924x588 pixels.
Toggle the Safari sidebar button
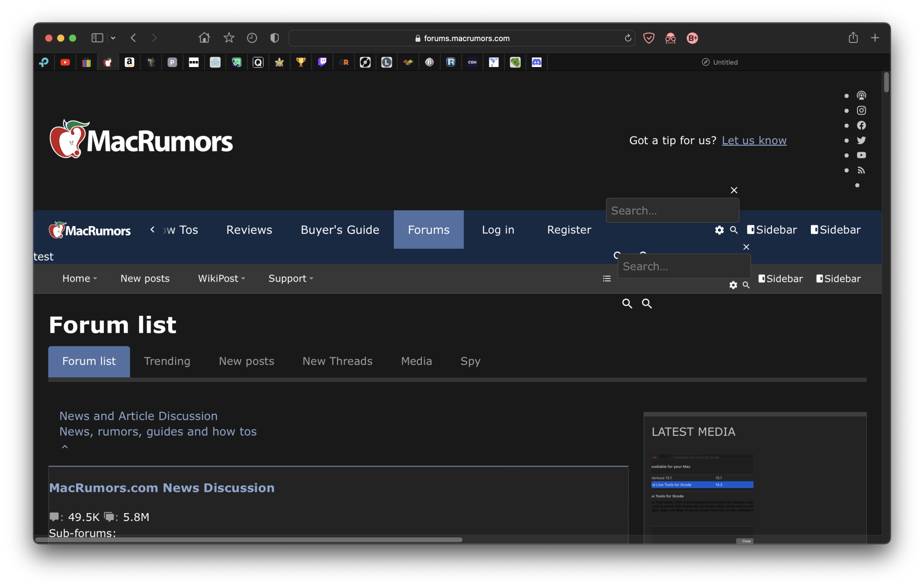pyautogui.click(x=97, y=38)
